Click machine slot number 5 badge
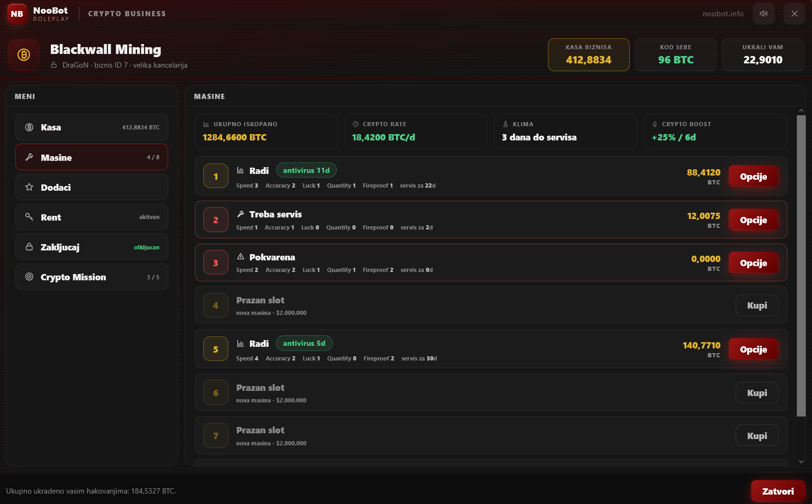The width and height of the screenshot is (812, 504). pos(216,349)
